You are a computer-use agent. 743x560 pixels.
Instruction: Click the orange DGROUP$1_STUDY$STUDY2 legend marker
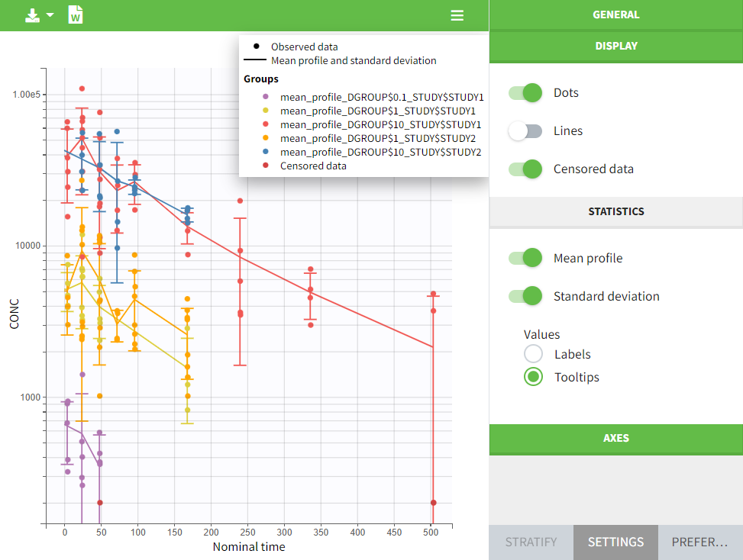tap(266, 138)
